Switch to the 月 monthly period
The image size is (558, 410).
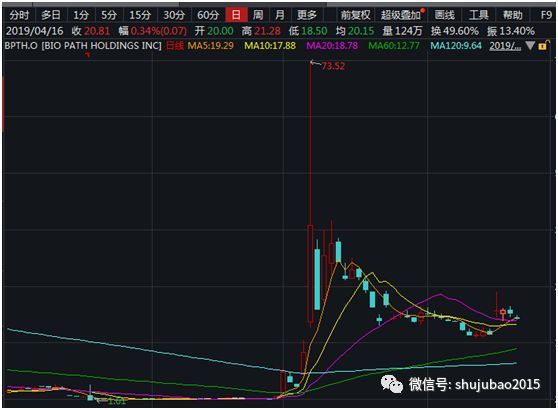(x=280, y=15)
